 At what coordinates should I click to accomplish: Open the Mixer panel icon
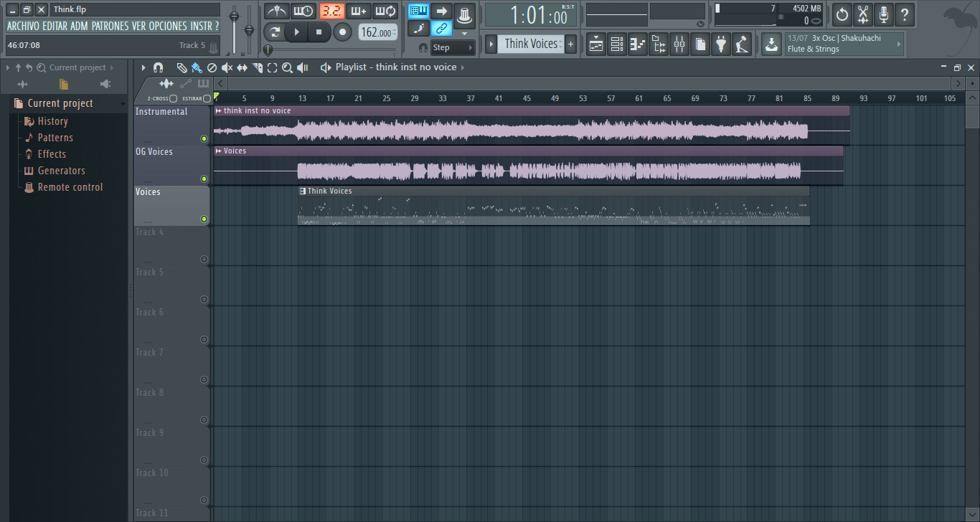(679, 44)
